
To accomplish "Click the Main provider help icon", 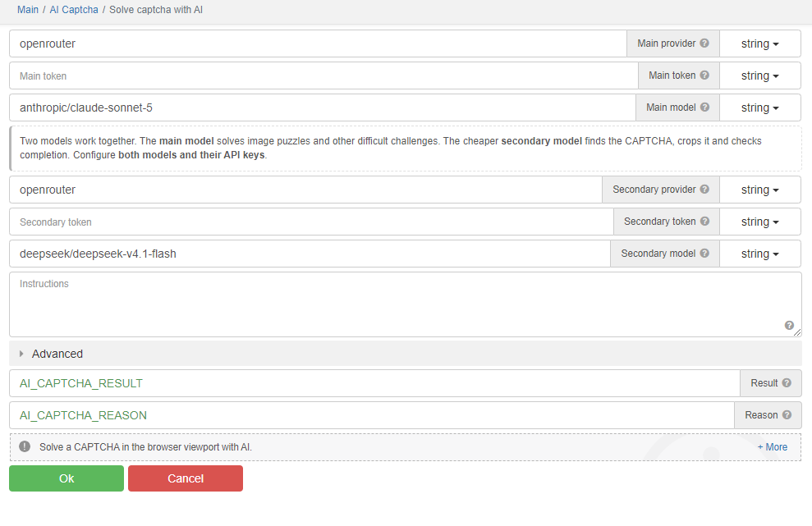I will click(x=704, y=43).
